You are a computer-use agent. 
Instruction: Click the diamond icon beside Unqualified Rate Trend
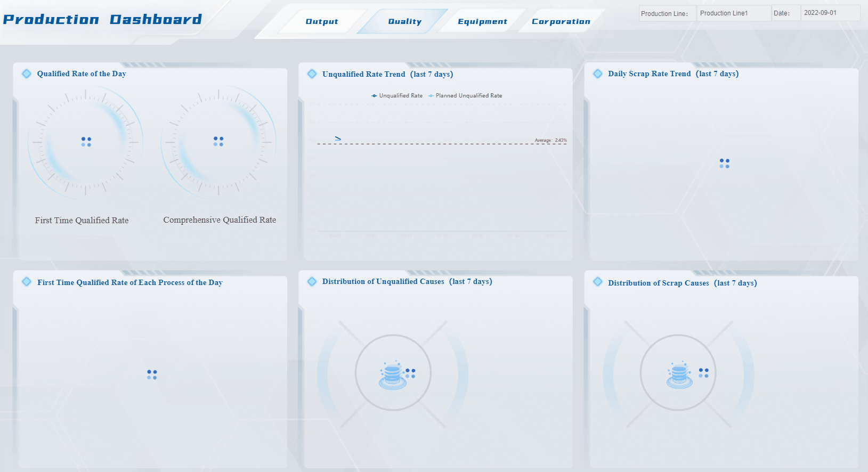click(x=312, y=74)
